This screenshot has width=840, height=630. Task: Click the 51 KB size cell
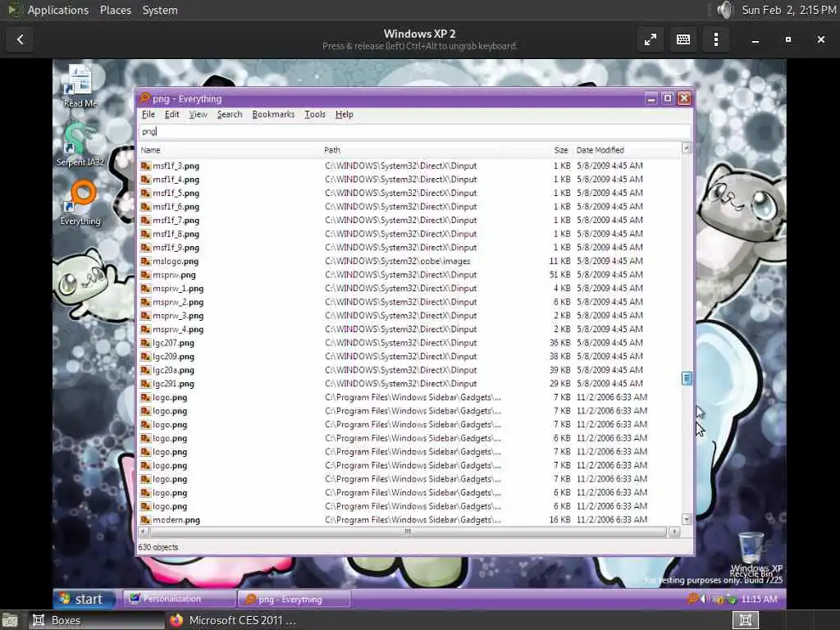(x=559, y=275)
